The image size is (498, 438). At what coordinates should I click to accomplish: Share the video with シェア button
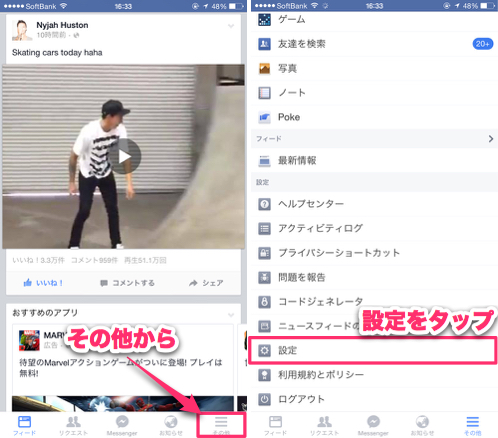pyautogui.click(x=206, y=283)
